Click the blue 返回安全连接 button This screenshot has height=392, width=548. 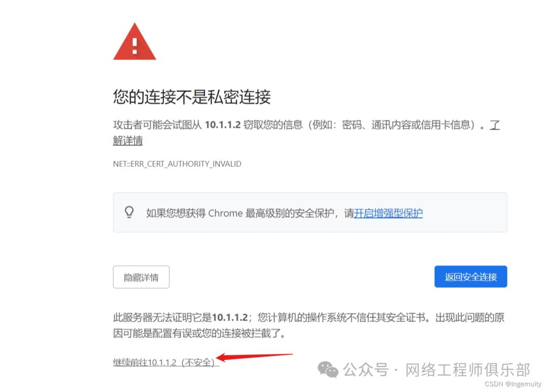(471, 277)
